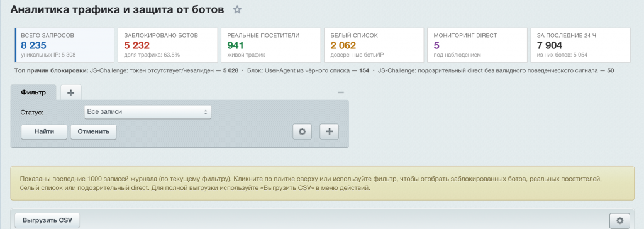This screenshot has width=644, height=229.
Task: Select the За последние 24 ч tile
Action: (580, 45)
